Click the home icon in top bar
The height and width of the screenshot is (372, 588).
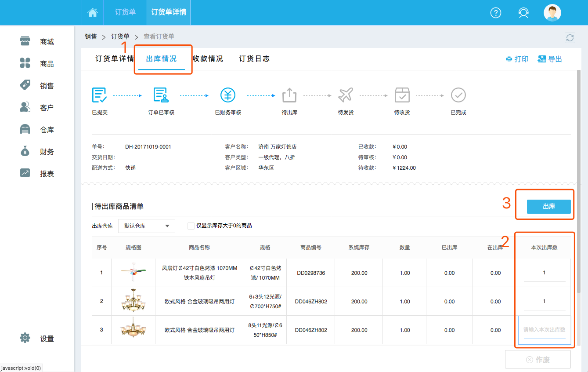click(93, 12)
